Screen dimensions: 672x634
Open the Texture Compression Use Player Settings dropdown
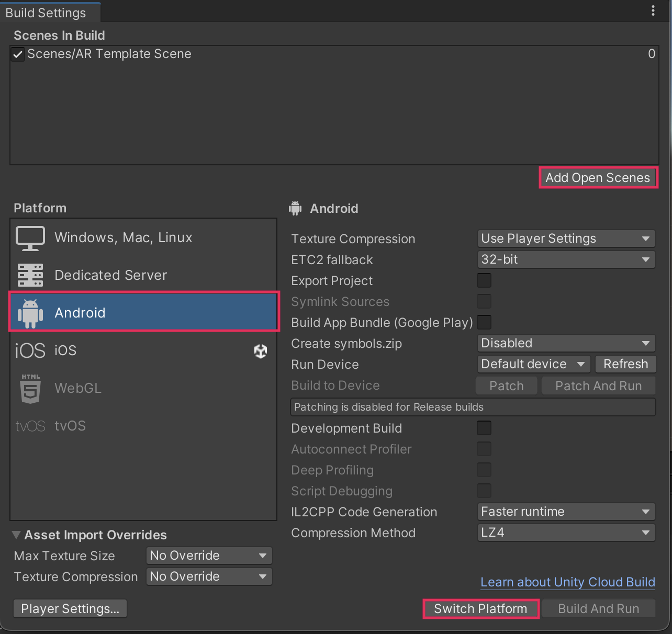pos(566,239)
